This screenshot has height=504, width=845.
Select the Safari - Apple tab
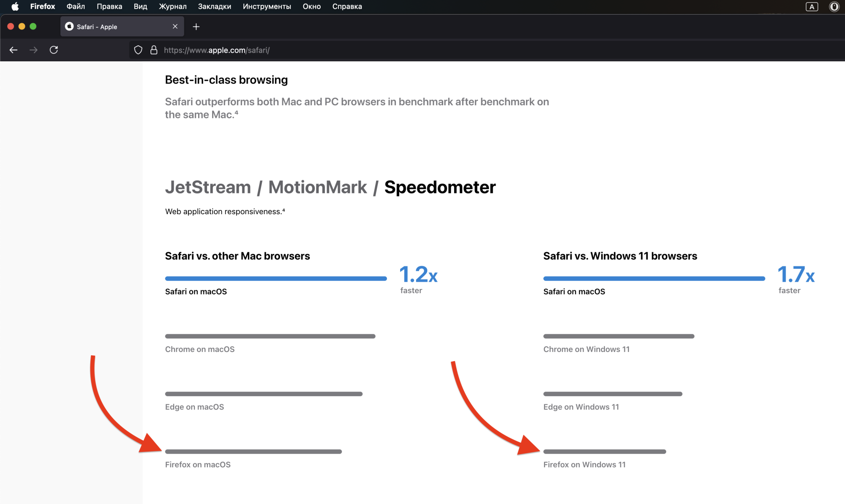tap(122, 27)
